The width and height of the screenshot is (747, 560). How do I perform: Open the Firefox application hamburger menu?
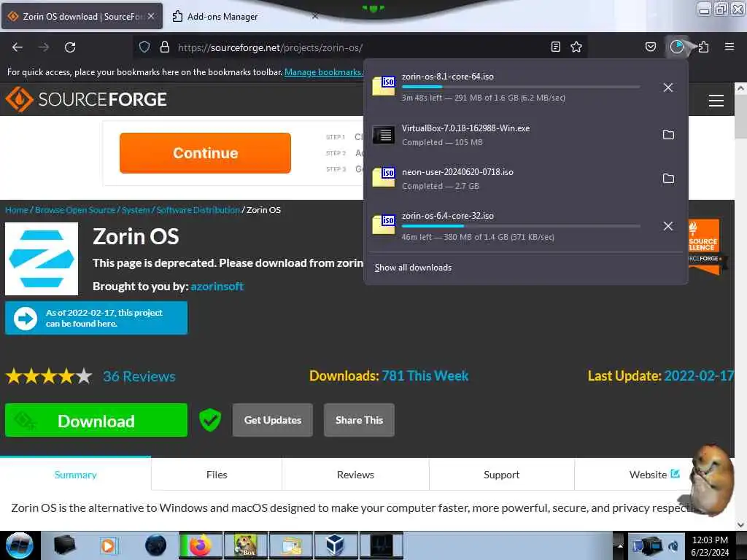[729, 47]
